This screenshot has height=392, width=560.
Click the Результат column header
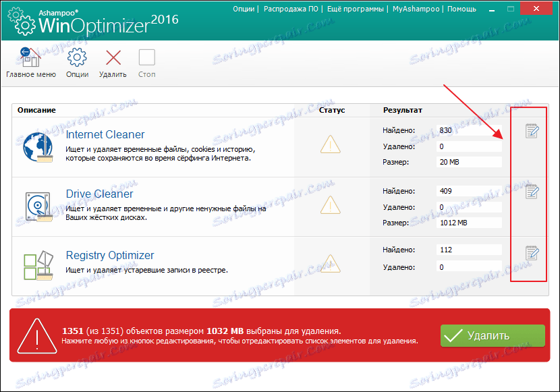403,110
